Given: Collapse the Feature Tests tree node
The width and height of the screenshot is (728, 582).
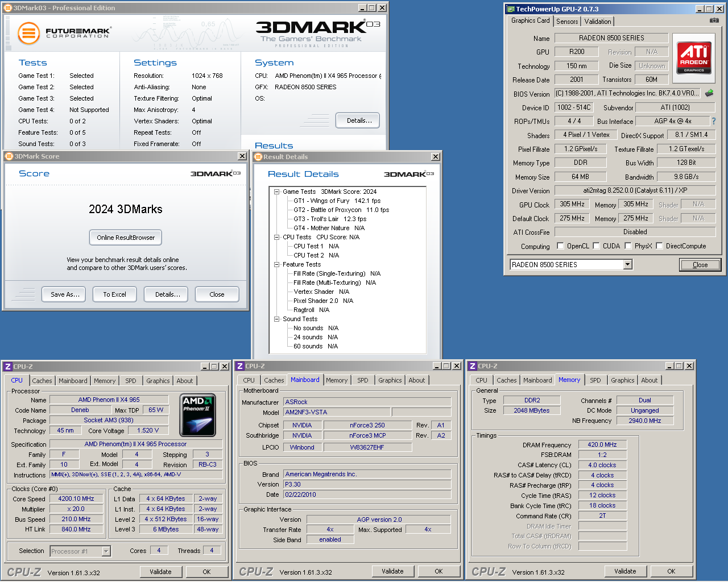Looking at the screenshot, I should coord(277,264).
